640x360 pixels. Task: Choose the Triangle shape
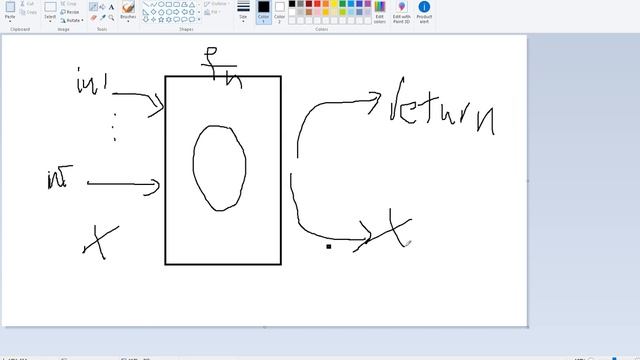point(192,4)
